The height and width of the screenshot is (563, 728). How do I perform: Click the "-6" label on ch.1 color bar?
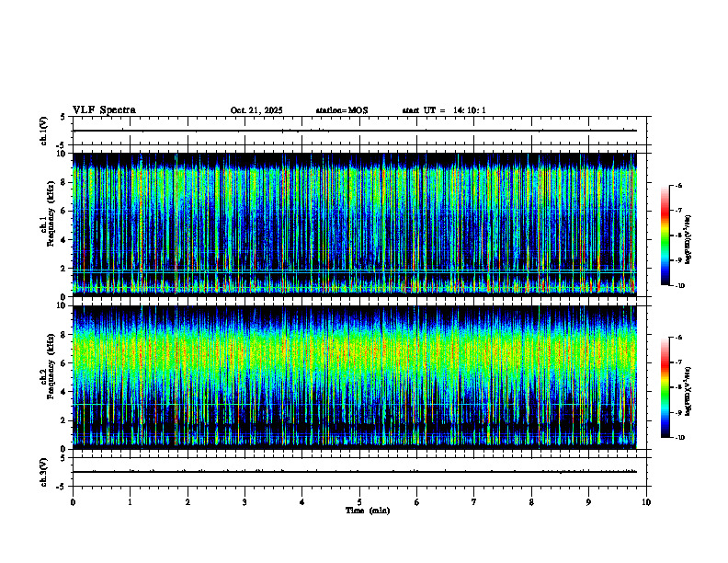click(678, 185)
